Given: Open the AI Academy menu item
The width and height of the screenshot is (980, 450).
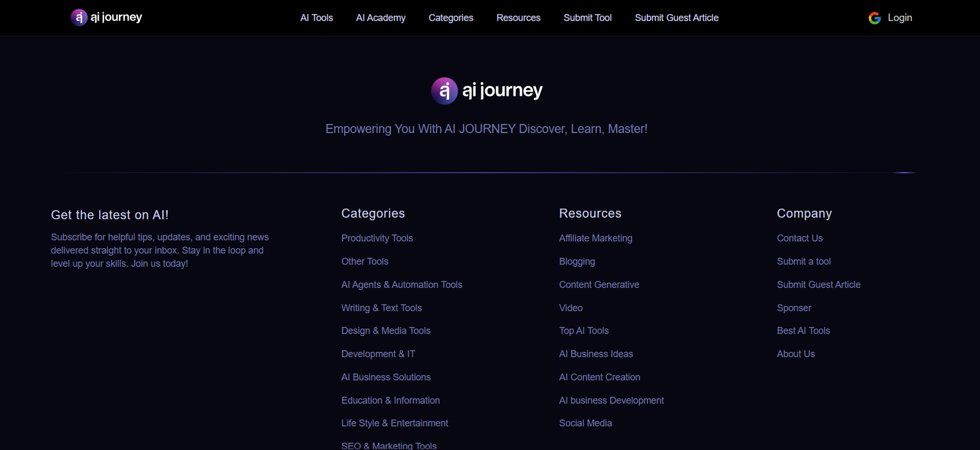Looking at the screenshot, I should point(381,18).
